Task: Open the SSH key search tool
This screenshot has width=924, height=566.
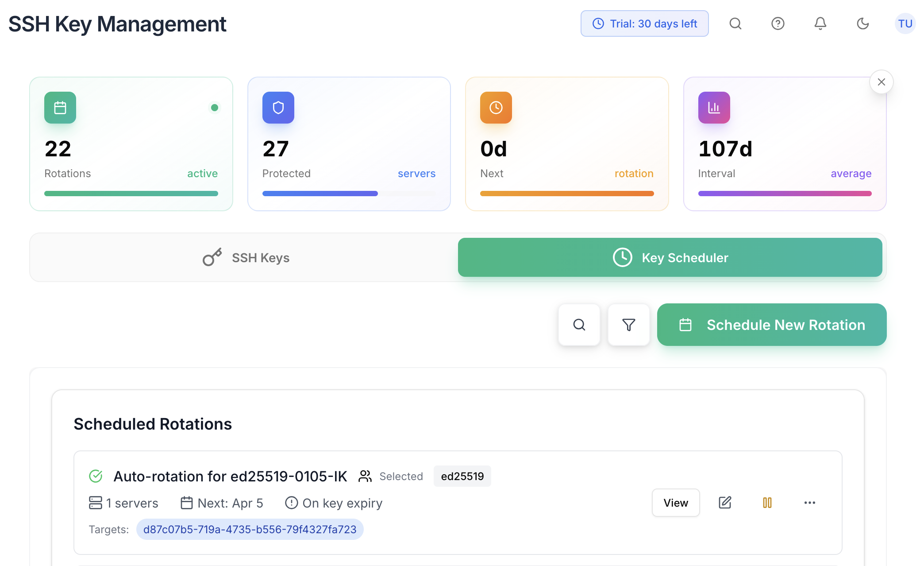Action: 579,325
